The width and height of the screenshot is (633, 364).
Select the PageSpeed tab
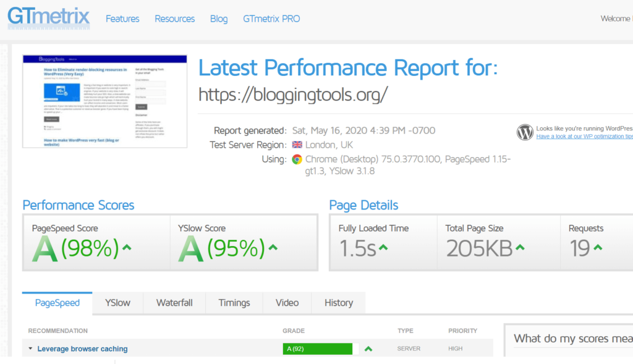57,303
